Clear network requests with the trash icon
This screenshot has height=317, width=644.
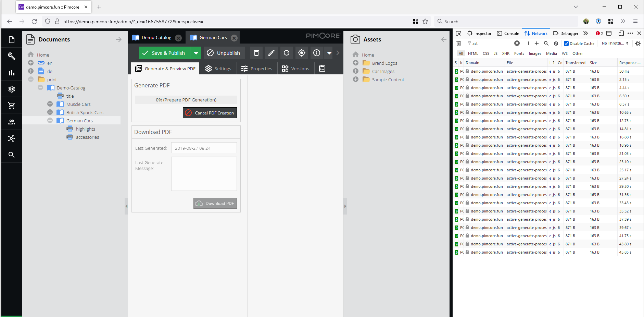point(458,43)
